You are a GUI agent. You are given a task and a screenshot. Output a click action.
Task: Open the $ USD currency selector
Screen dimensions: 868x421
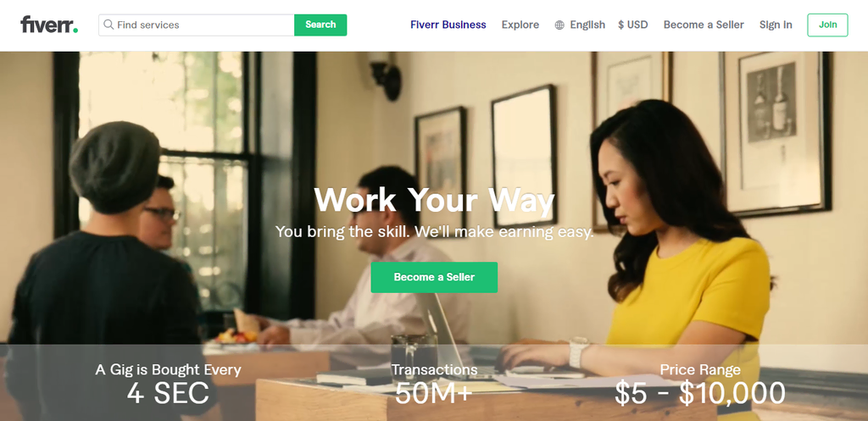[x=632, y=25]
